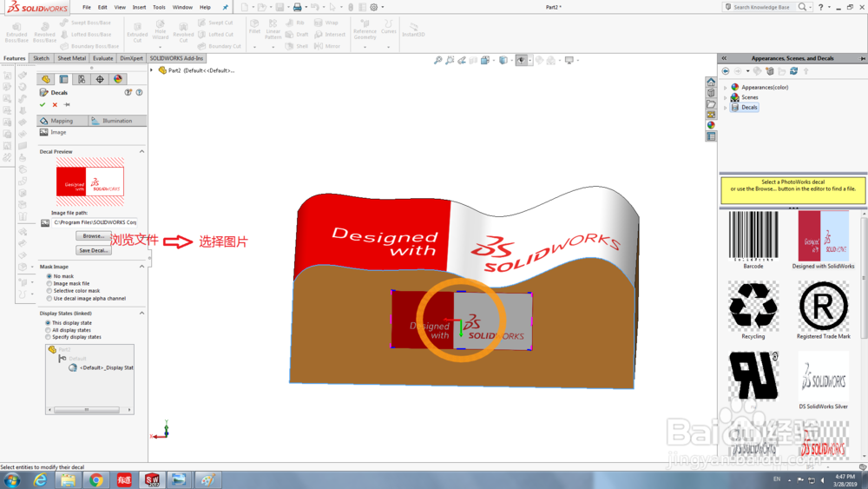Open the Design Library task pane tab
Image resolution: width=868 pixels, height=489 pixels.
point(711,93)
